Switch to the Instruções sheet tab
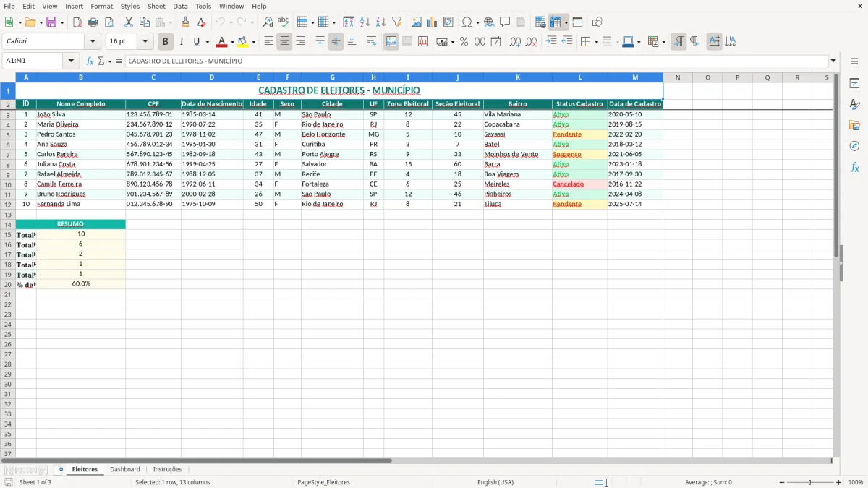Screen dimensions: 868x488 [167, 469]
